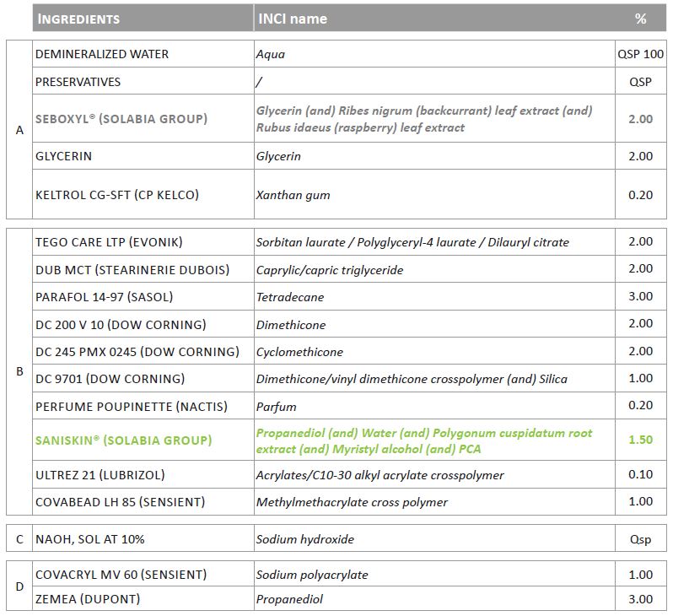Screen dimensions: 673x616
Task: Click the 0.10 percentage value
Action: pyautogui.click(x=640, y=474)
